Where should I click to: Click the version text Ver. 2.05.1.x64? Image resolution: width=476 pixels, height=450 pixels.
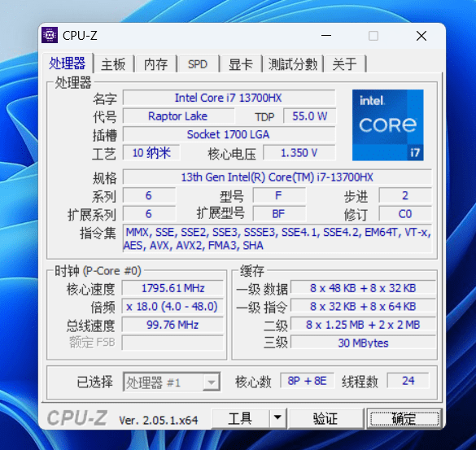coord(159,420)
